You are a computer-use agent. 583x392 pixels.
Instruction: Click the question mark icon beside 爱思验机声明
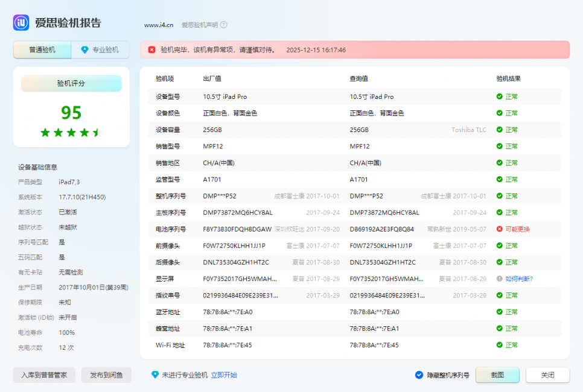click(222, 25)
